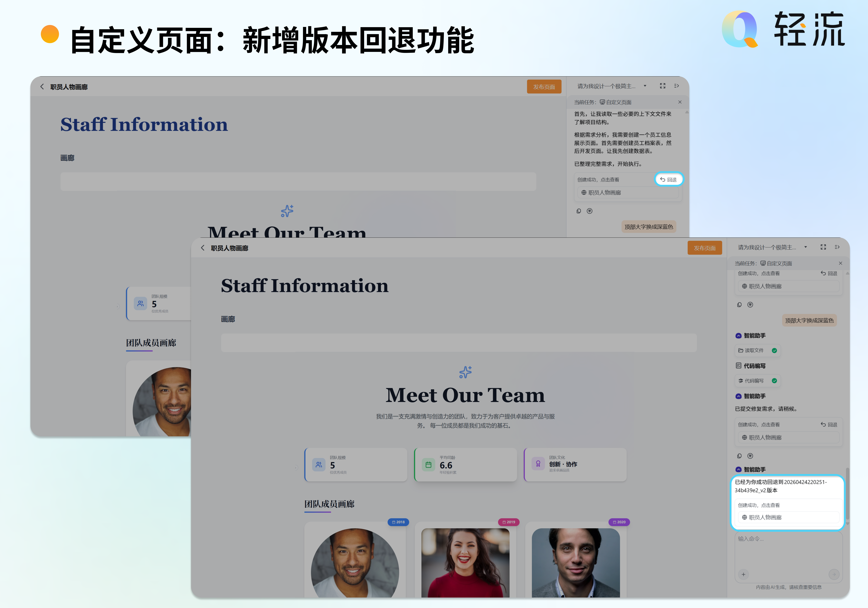The height and width of the screenshot is (608, 868).
Task: Click the 团队成员画廊 heading in front window
Action: (329, 504)
